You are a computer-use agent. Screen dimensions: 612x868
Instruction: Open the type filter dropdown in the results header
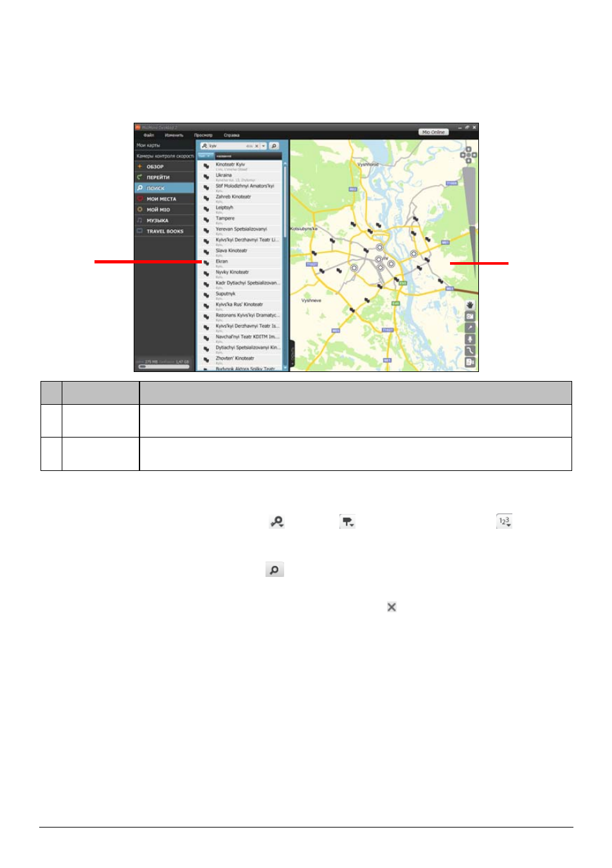pos(205,155)
